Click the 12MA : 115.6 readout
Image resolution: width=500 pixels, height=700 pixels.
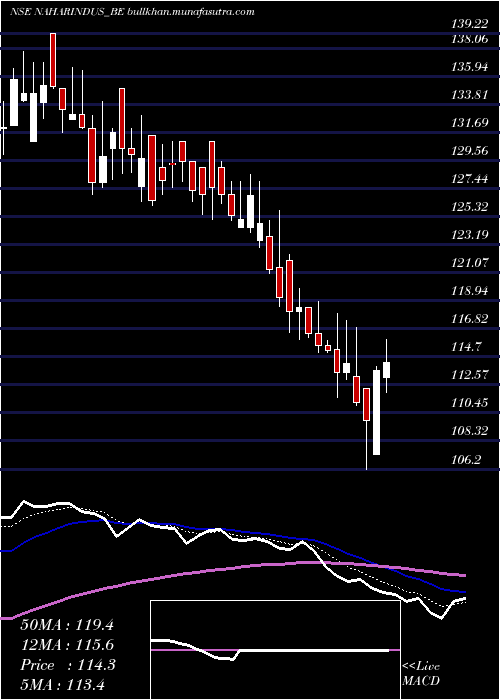(x=67, y=645)
